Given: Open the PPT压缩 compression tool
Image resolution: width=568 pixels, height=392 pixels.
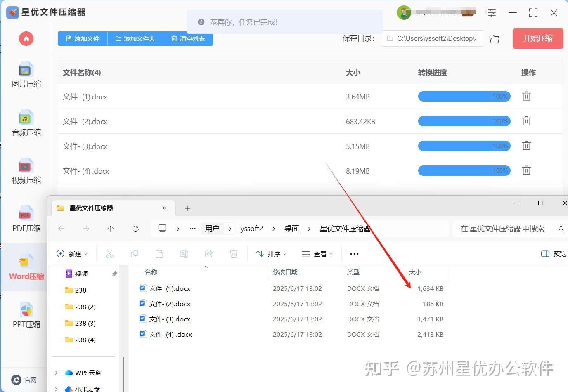Looking at the screenshot, I should 26,315.
